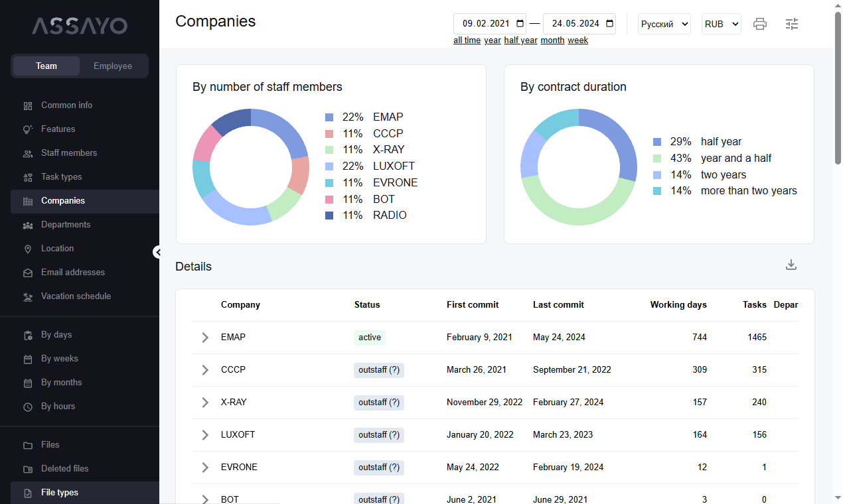
Task: Set the date range to week
Action: pos(577,40)
